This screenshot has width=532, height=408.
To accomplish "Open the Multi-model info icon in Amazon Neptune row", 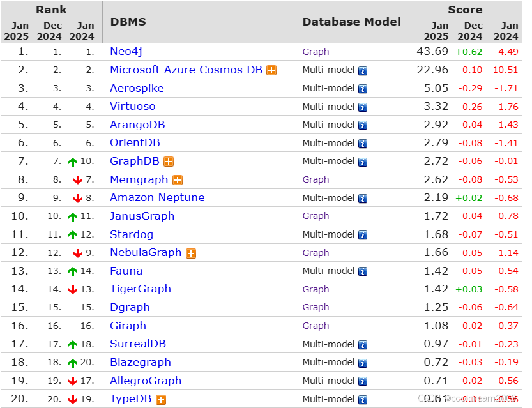I will tap(363, 199).
